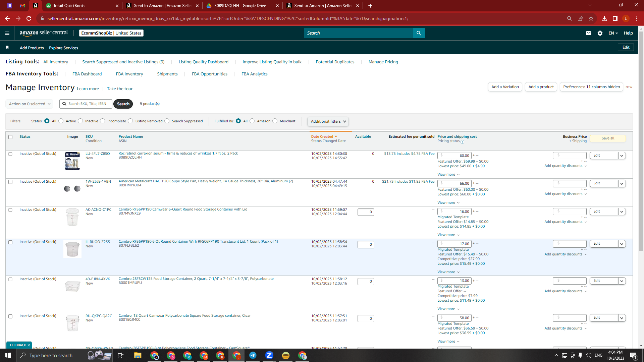Open File Explorer from the taskbar
644x362 pixels.
(138, 355)
